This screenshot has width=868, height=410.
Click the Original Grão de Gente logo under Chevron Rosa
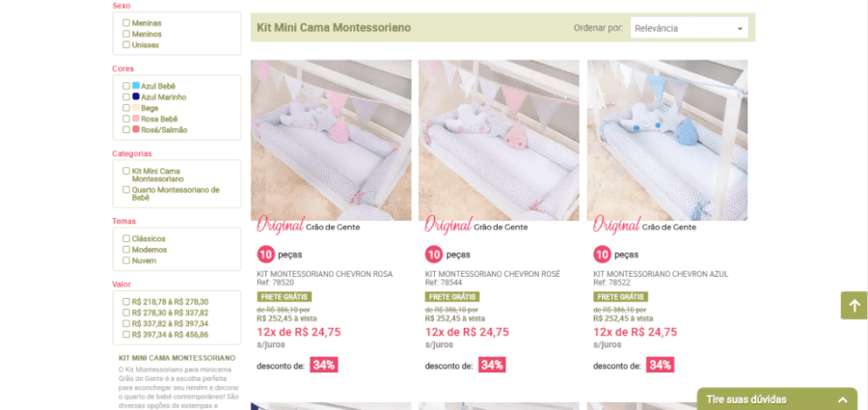pyautogui.click(x=309, y=226)
